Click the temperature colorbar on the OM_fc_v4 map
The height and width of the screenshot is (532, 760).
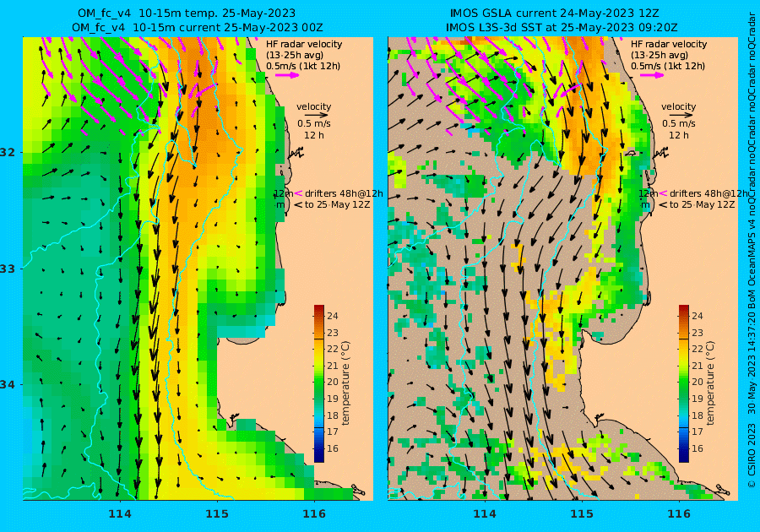point(319,383)
